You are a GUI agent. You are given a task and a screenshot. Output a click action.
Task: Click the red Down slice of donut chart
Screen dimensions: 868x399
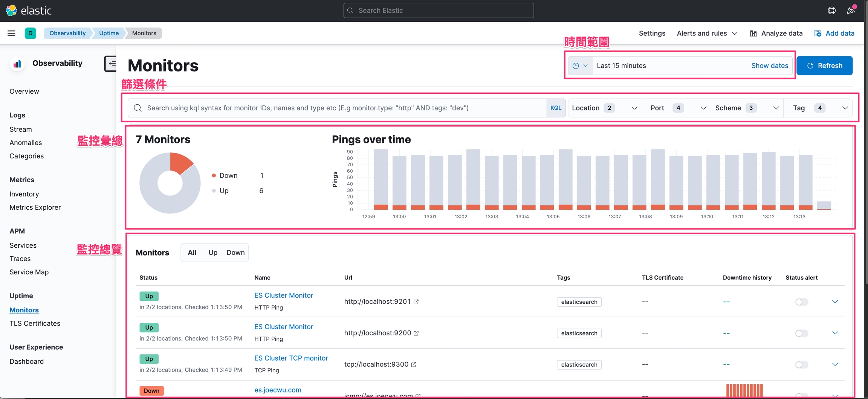tap(180, 163)
